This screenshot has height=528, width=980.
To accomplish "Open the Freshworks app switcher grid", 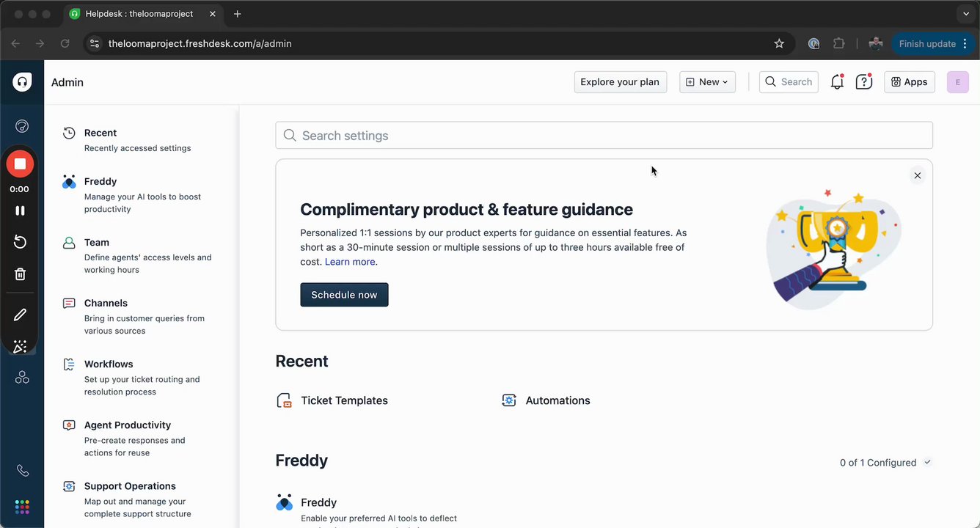I will point(22,507).
